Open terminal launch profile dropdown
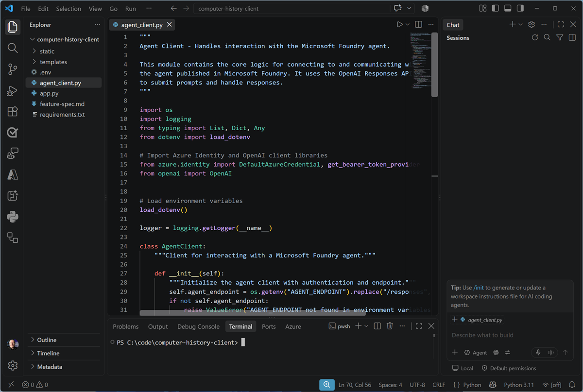Screen dimensions: 583x392 tap(366, 326)
